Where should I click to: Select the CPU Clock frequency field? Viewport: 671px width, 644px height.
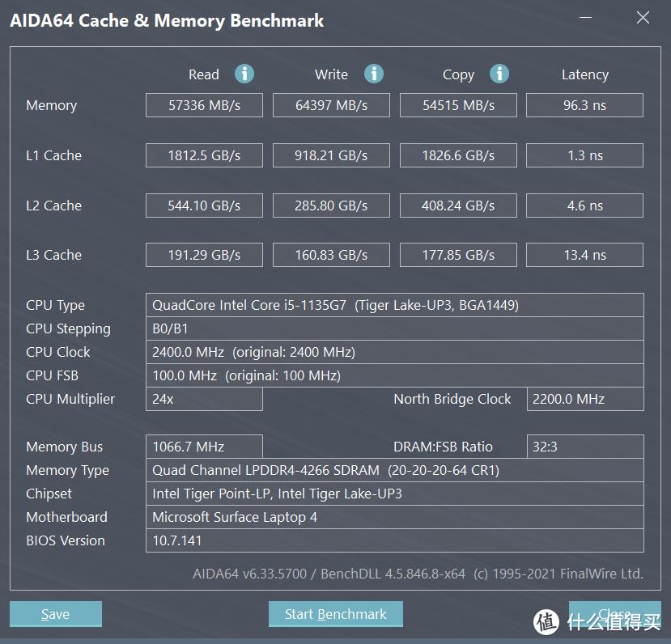click(x=395, y=352)
